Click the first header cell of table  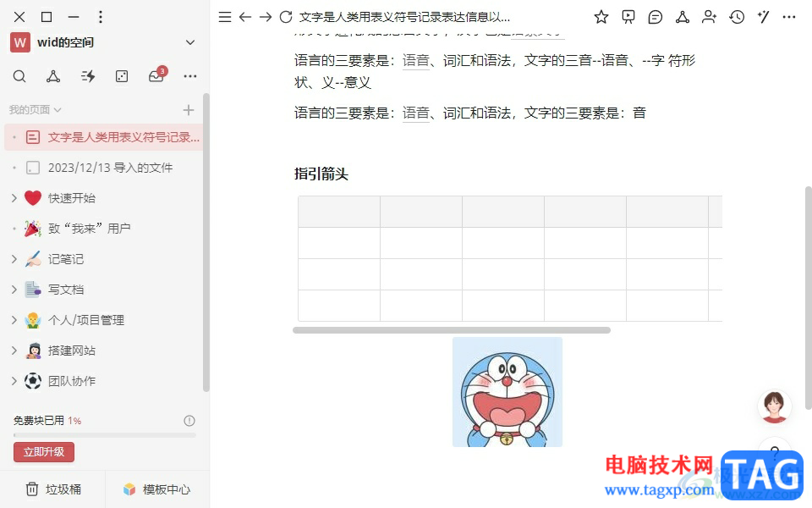click(339, 212)
